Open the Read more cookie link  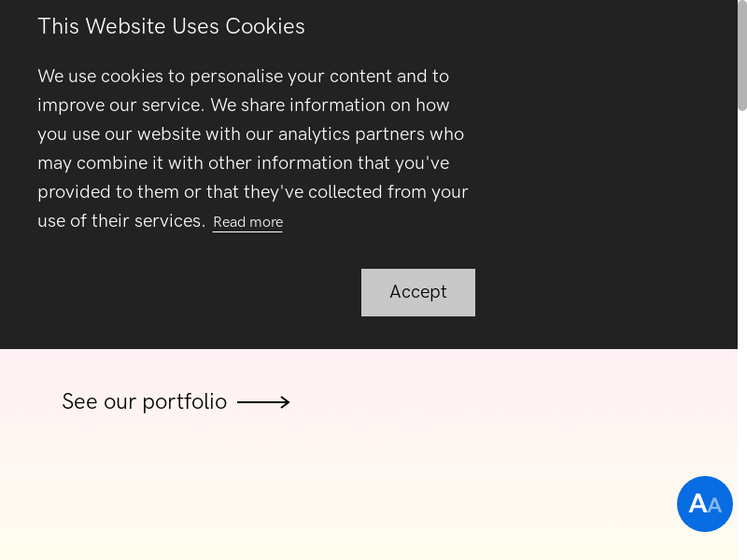(247, 222)
